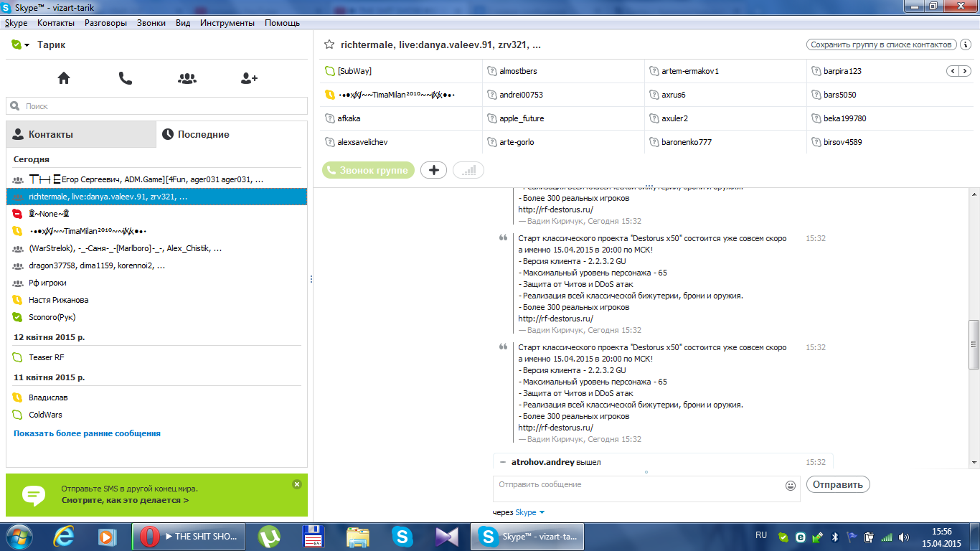Open the ESET antivirus tray icon
Screen dimensions: 980x551
(801, 537)
